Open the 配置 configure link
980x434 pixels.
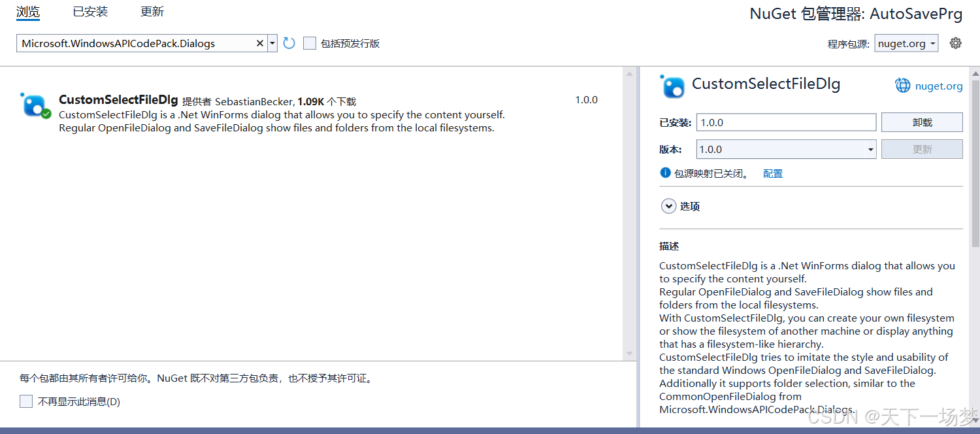(x=773, y=173)
